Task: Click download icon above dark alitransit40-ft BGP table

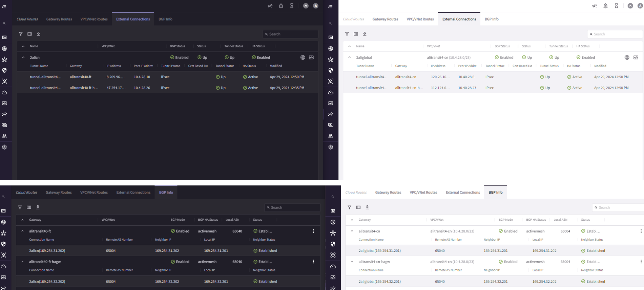Action: tap(38, 207)
